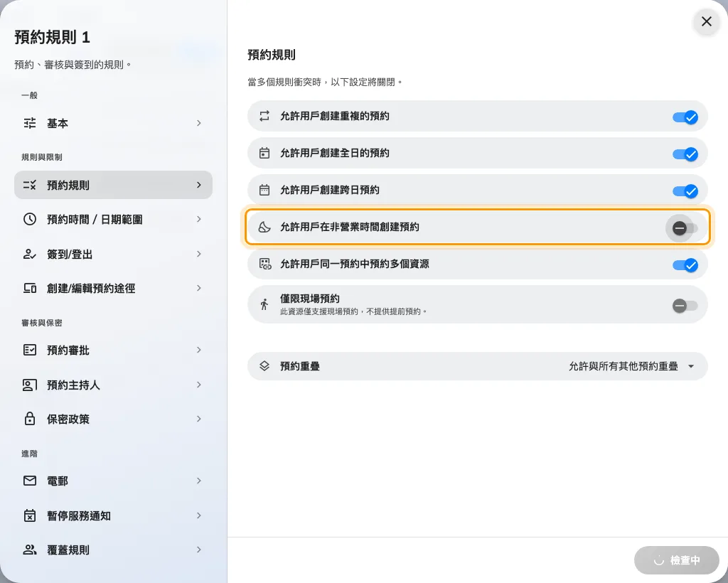Click the envelope icon for 電郵
Viewport: 728px width, 583px height.
point(30,481)
